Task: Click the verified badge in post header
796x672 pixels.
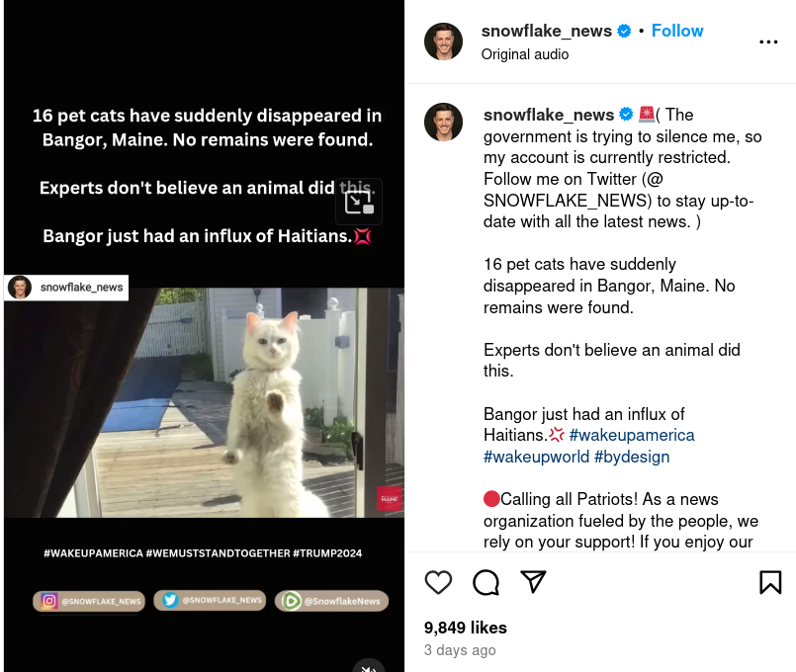Action: (624, 31)
